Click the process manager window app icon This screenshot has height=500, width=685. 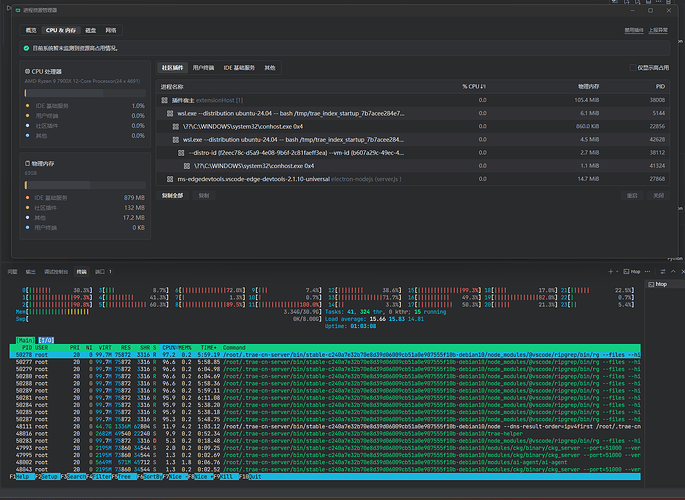18,10
